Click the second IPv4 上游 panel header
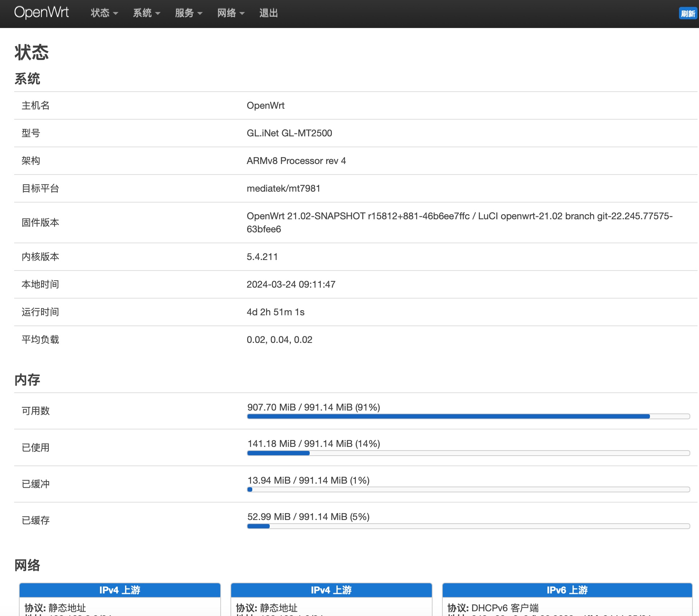Viewport: 699px width, 616px height. tap(331, 590)
